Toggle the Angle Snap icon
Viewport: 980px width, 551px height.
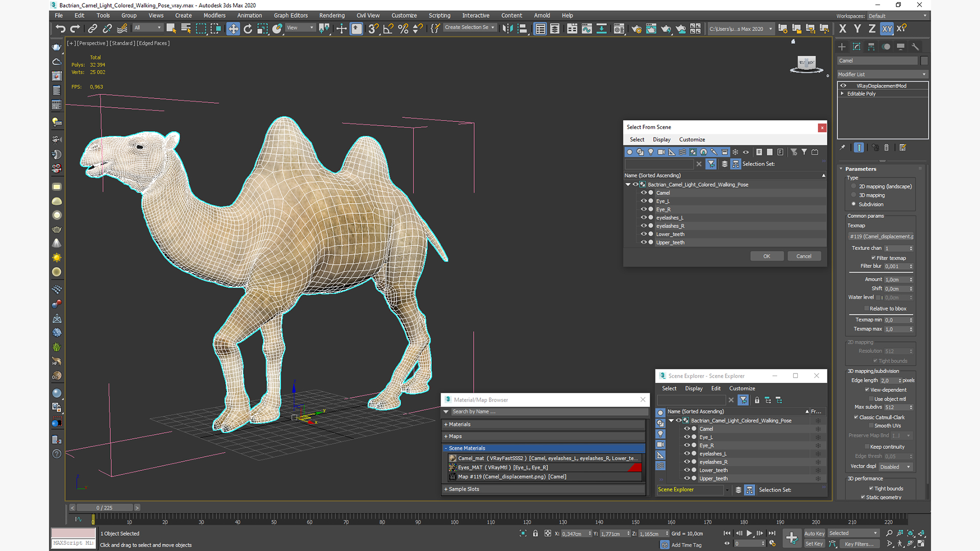coord(388,29)
